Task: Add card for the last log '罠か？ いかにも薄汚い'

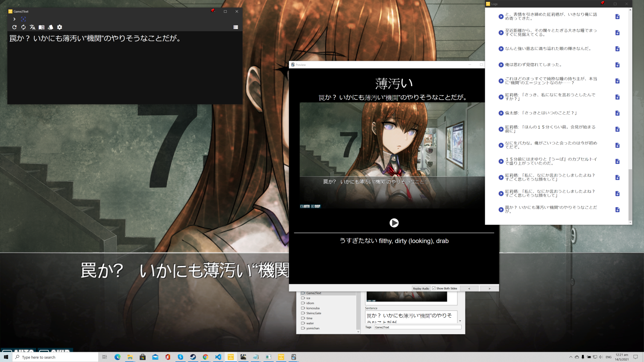Action: [617, 210]
